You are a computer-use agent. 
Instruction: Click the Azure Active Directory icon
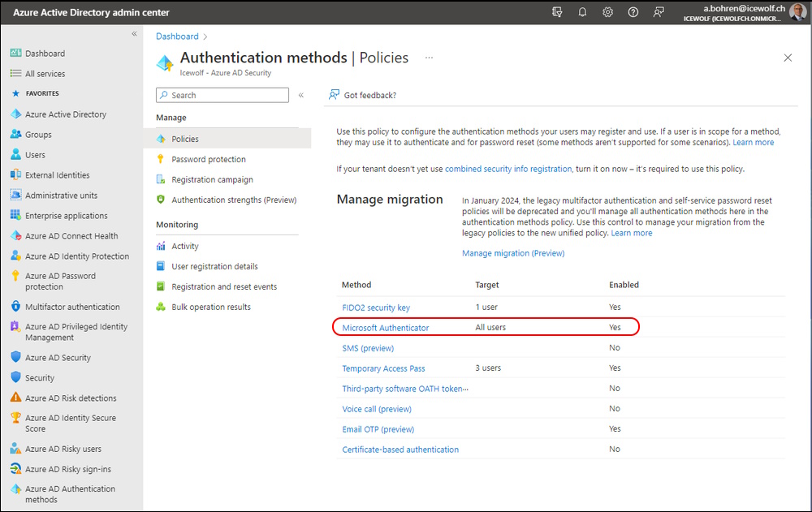point(15,114)
